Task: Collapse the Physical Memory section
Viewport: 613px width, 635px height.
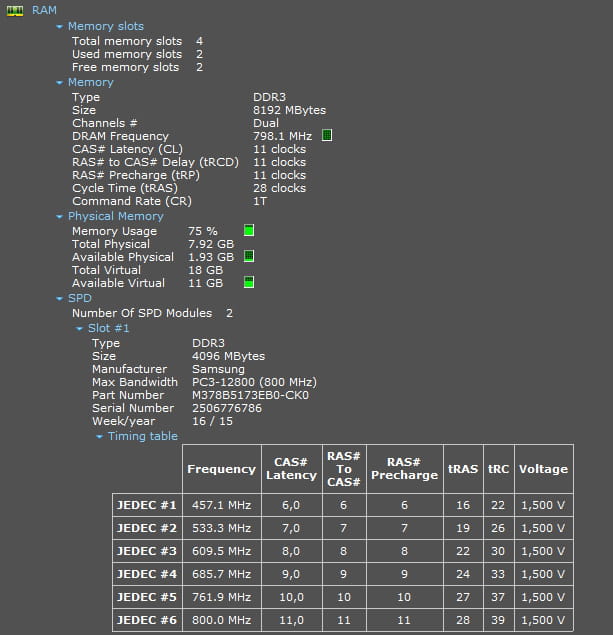Action: 60,217
